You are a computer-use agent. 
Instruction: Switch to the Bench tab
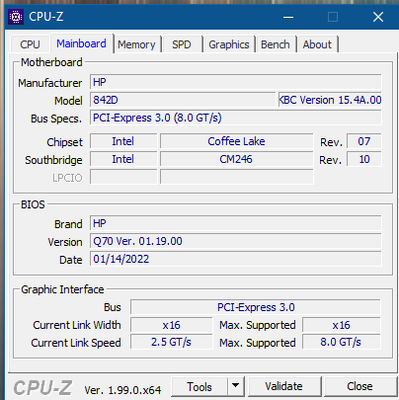point(275,44)
